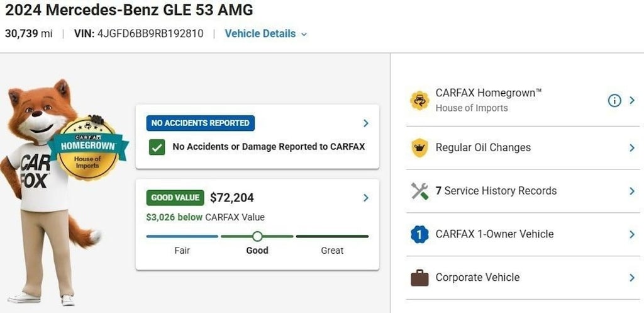Click the brown briefcase Corporate Vehicle icon
644x313 pixels.
[419, 278]
